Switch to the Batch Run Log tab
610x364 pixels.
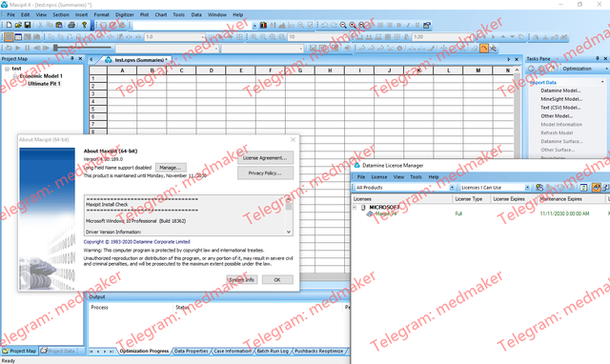pyautogui.click(x=273, y=351)
